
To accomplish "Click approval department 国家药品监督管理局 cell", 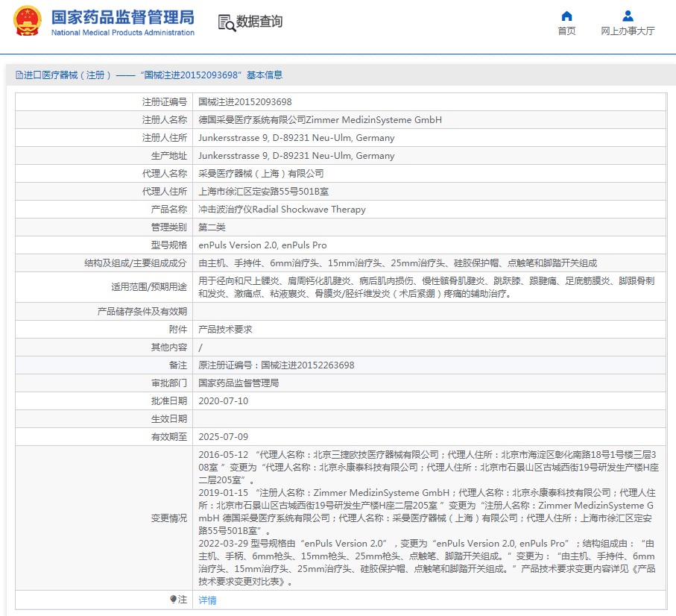I will (239, 383).
